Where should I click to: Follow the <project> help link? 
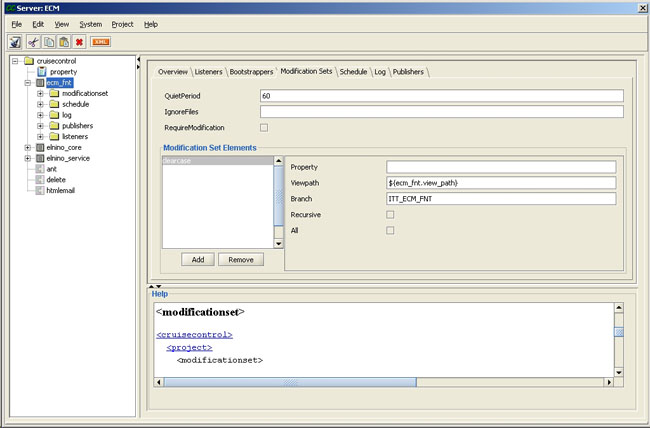(189, 348)
